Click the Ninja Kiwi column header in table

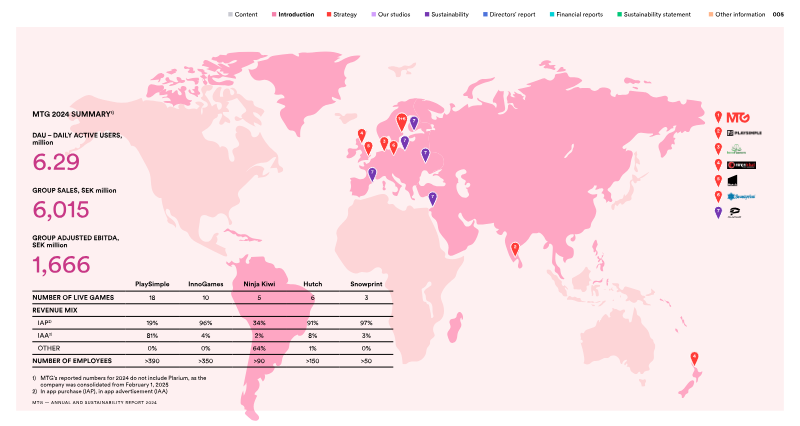coord(259,284)
